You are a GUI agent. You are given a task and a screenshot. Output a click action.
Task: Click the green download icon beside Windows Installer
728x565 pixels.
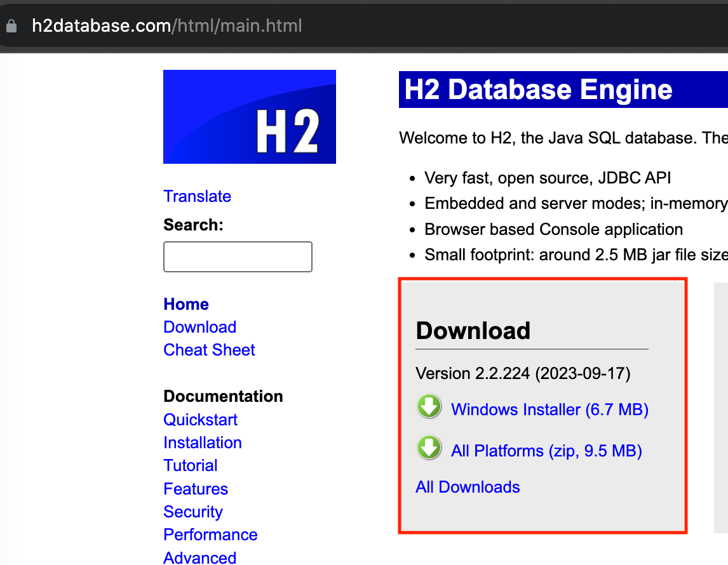429,406
